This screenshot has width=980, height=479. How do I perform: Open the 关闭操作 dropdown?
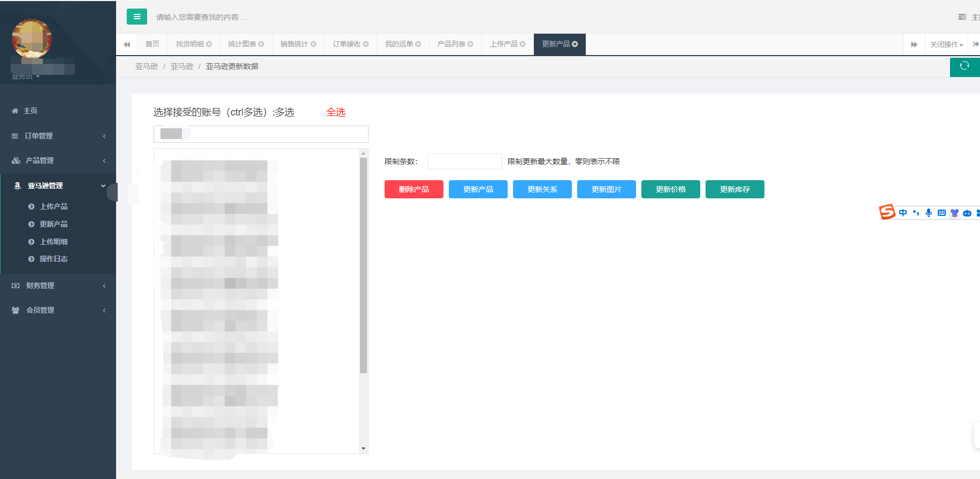[946, 44]
